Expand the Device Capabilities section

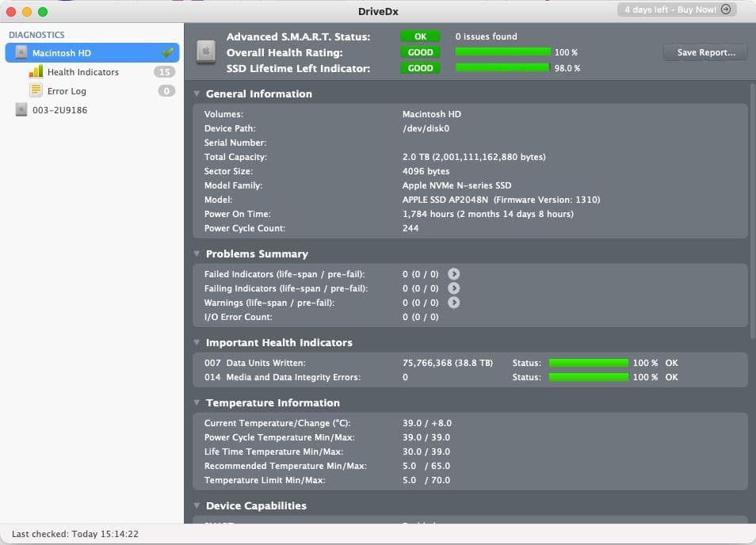click(197, 505)
